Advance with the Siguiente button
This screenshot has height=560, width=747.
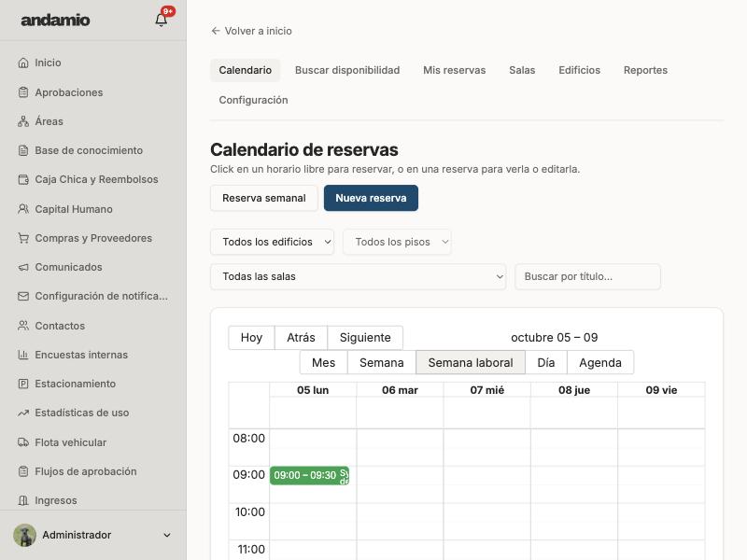tap(365, 338)
